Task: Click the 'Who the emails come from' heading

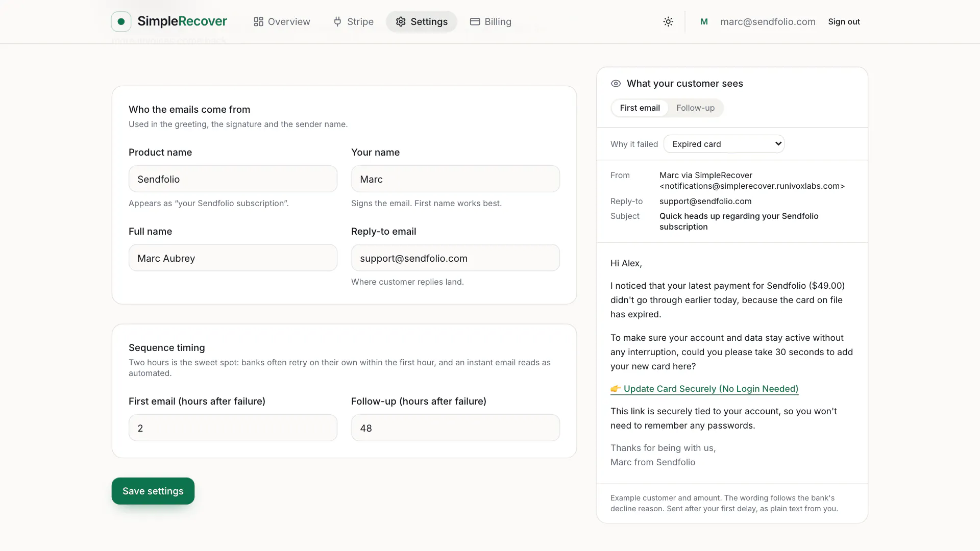Action: [x=189, y=109]
